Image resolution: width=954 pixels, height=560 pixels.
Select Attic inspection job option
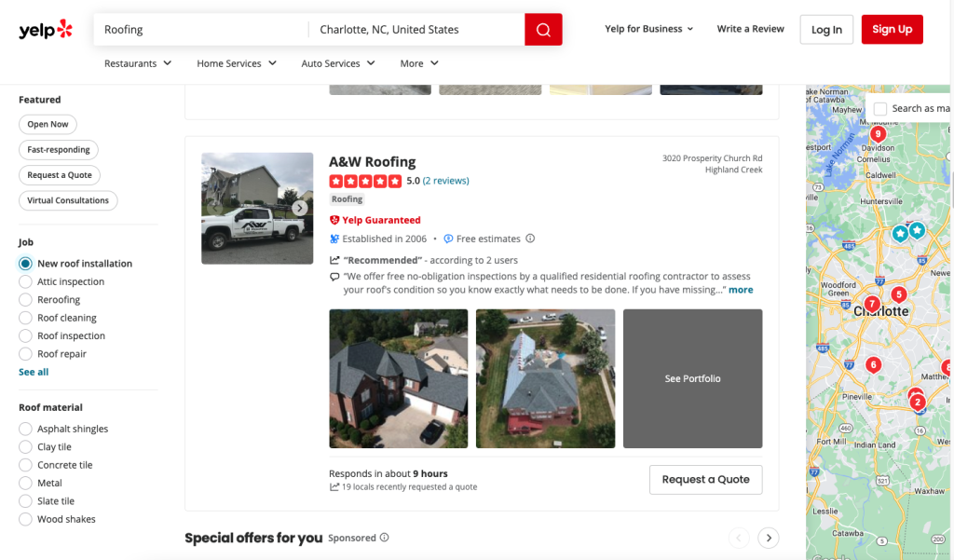click(x=25, y=281)
